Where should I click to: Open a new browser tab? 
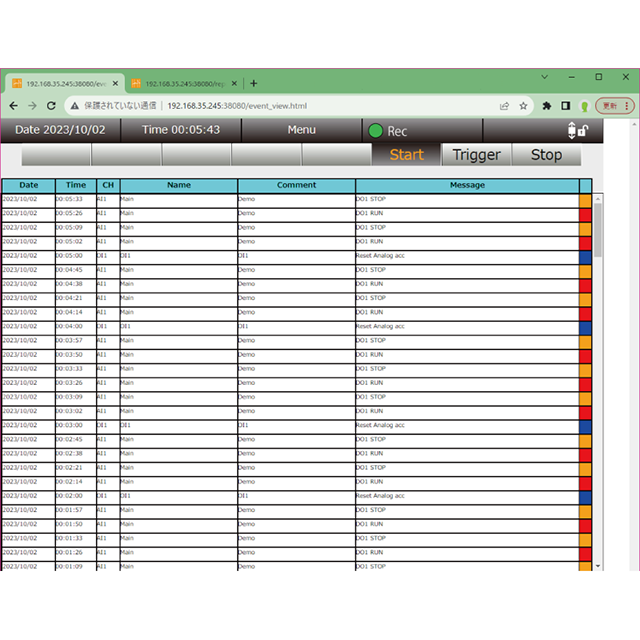click(x=254, y=83)
